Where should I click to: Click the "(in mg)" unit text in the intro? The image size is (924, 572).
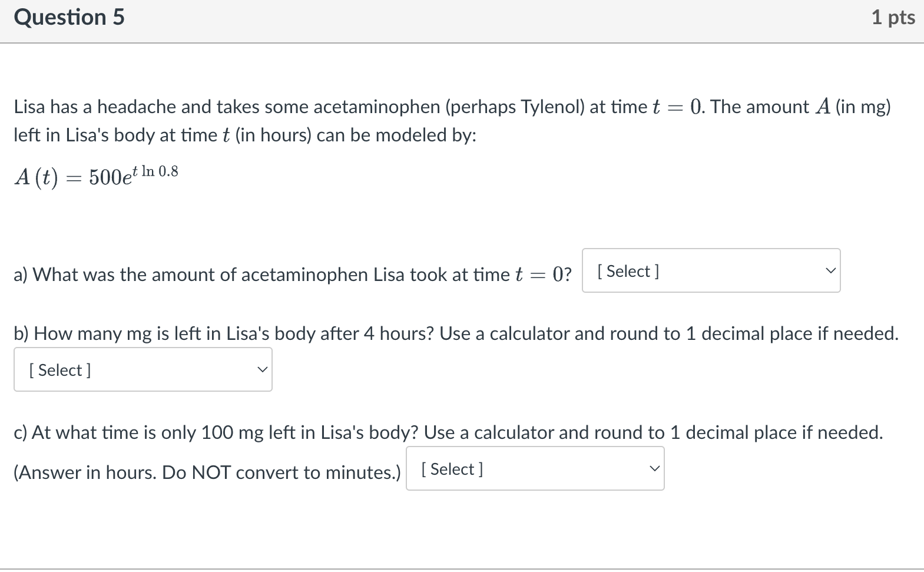tap(863, 107)
